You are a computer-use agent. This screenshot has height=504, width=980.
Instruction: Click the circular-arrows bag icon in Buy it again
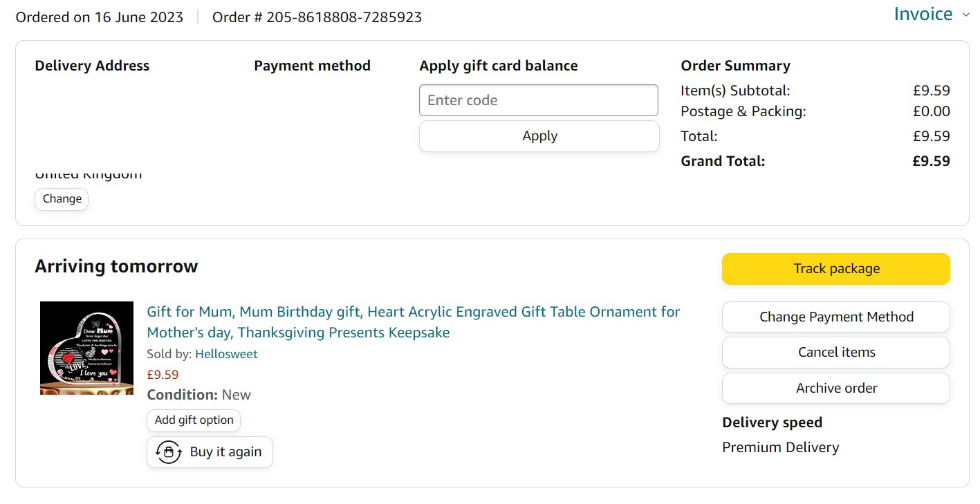(x=168, y=452)
